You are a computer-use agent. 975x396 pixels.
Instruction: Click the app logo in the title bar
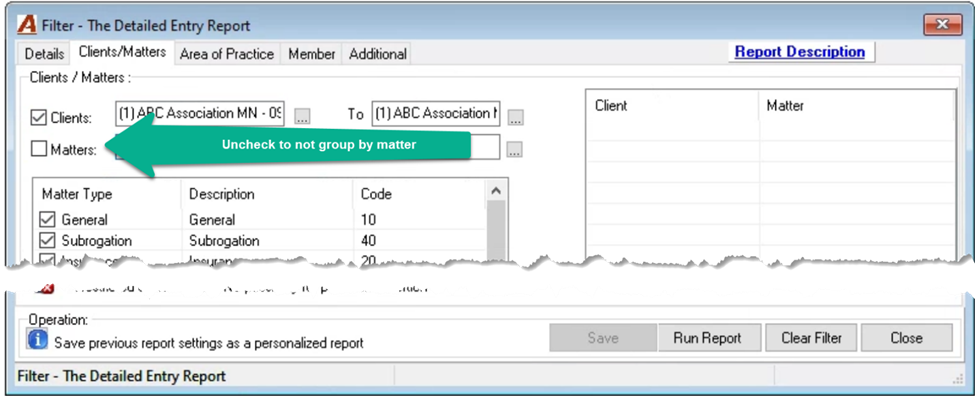point(27,25)
